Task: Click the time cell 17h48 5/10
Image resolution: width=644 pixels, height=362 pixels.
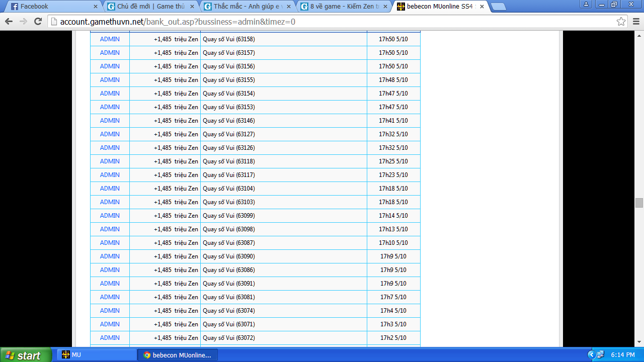Action: pyautogui.click(x=393, y=80)
